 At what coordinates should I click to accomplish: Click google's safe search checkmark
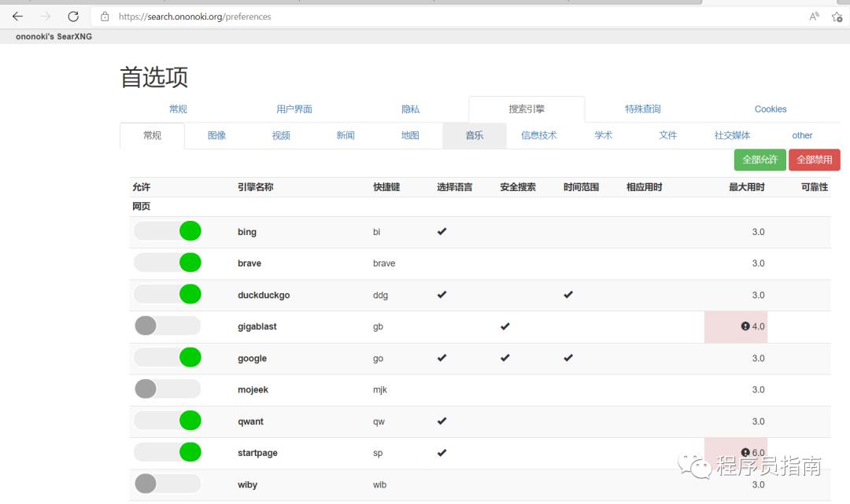point(504,357)
